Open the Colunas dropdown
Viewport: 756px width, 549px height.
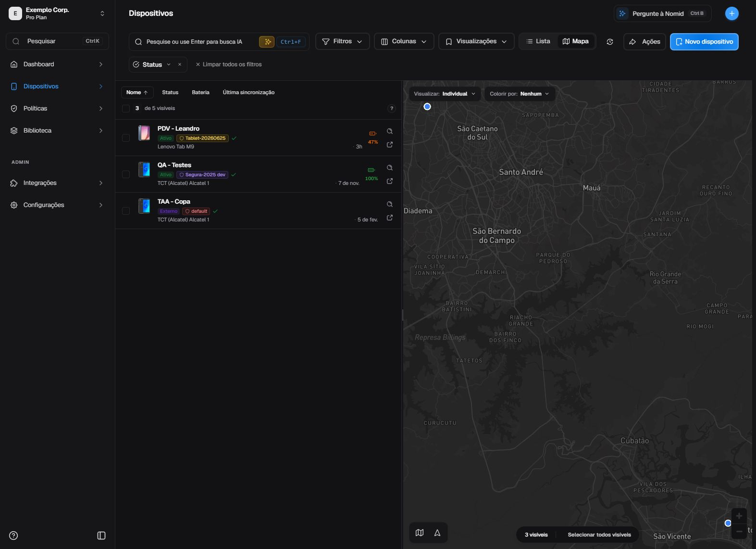[x=404, y=41]
